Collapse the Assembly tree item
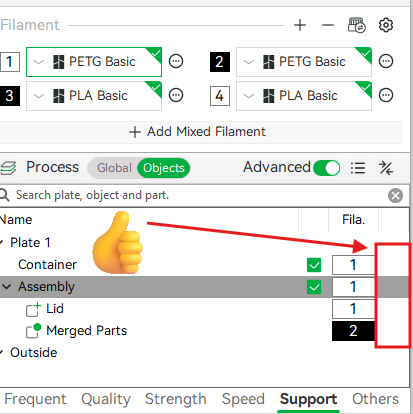The height and width of the screenshot is (414, 413). click(7, 287)
